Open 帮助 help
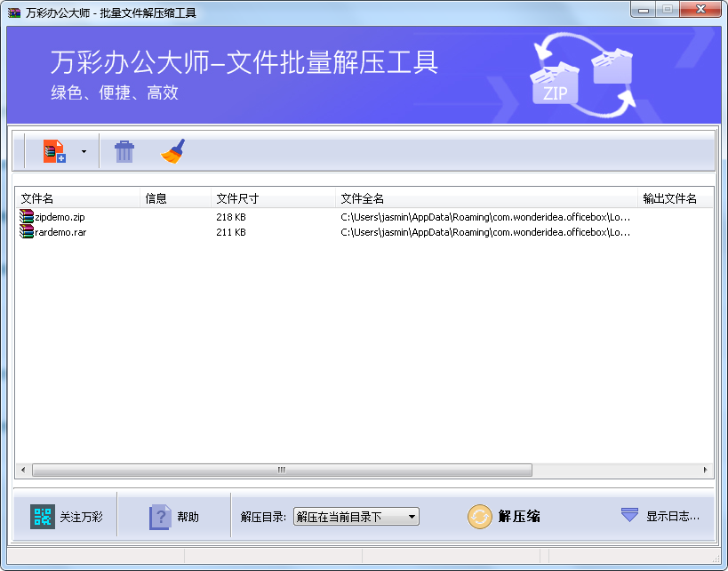728x571 pixels. (188, 517)
